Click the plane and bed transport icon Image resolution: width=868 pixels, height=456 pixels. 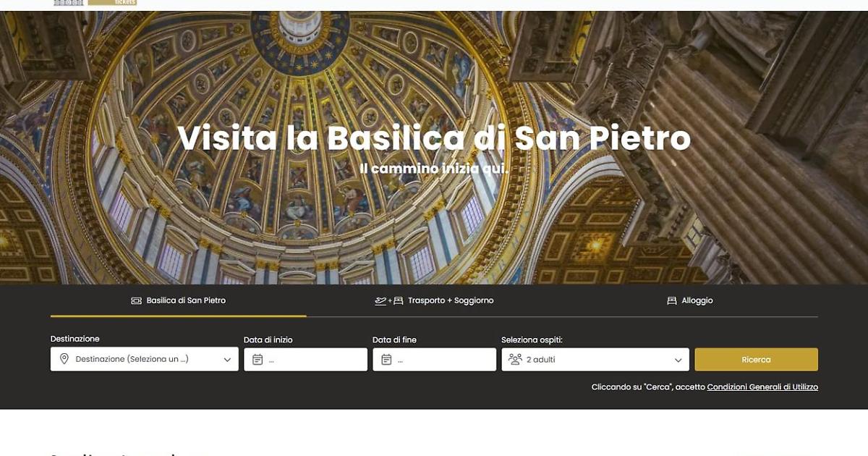(x=389, y=300)
